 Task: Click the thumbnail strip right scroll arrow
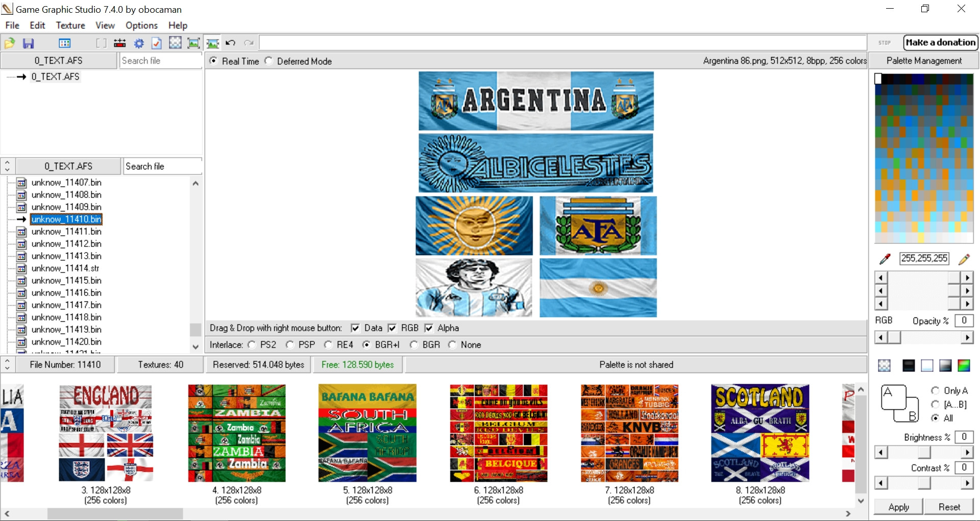click(x=848, y=513)
